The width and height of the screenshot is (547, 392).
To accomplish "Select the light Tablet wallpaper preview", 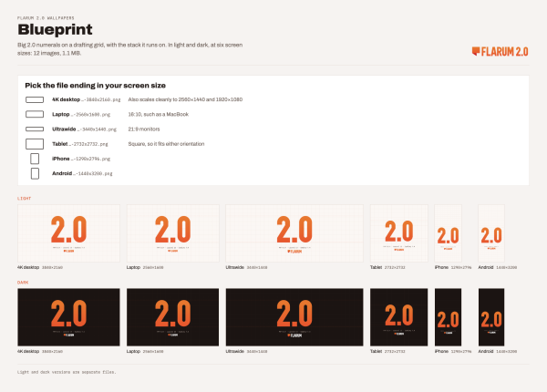I will 399,233.
